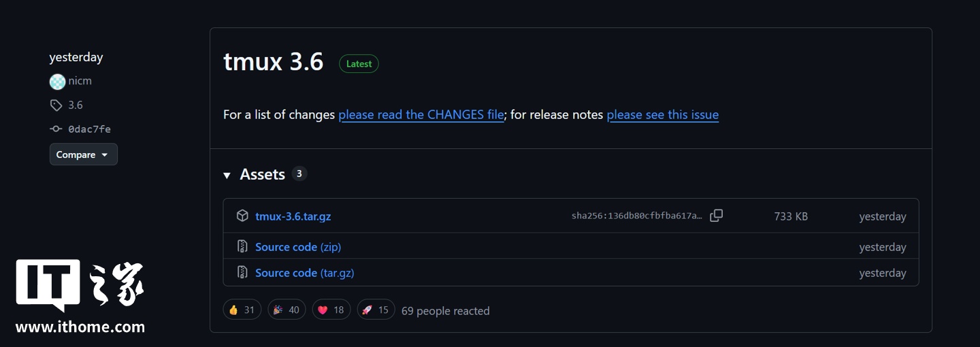Screen dimensions: 980x347
Task: Download Source code (zip)
Action: [x=298, y=247]
